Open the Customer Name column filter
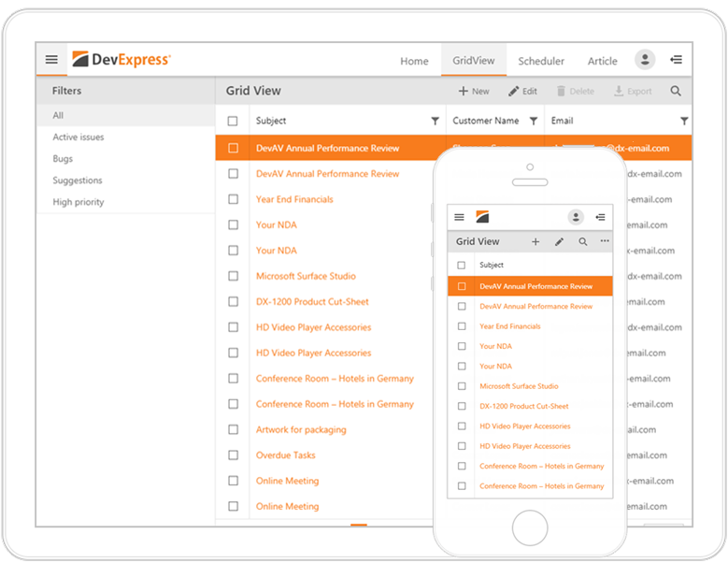The width and height of the screenshot is (728, 563). tap(534, 121)
